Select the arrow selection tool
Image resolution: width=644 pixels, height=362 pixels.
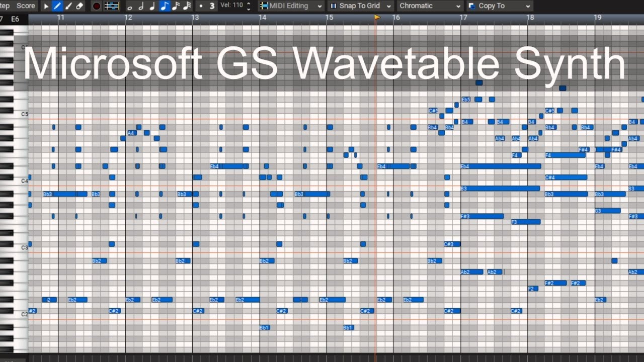46,6
